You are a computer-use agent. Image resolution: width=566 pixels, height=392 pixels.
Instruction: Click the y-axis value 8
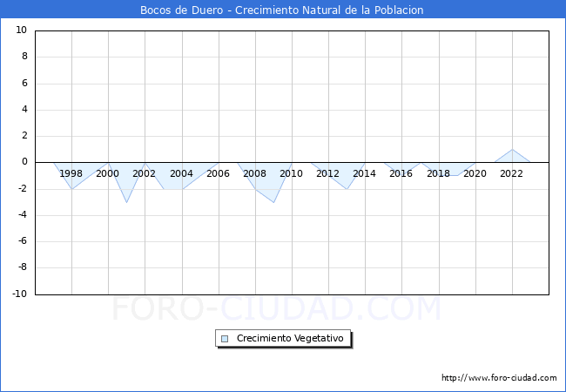tap(24, 57)
